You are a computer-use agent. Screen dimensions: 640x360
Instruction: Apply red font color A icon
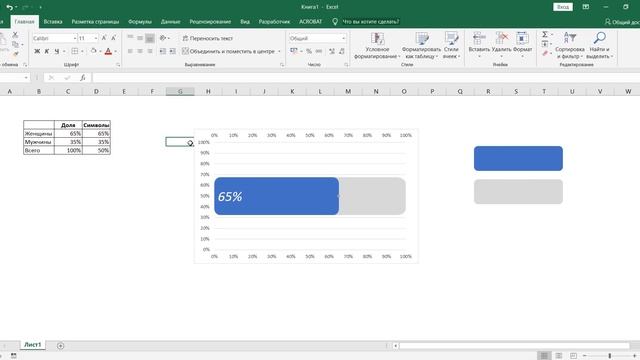tap(108, 51)
